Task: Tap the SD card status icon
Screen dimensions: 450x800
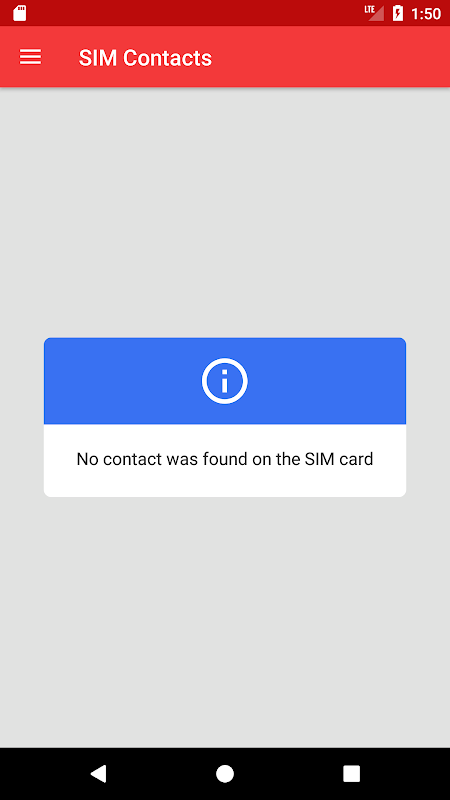Action: coord(20,13)
